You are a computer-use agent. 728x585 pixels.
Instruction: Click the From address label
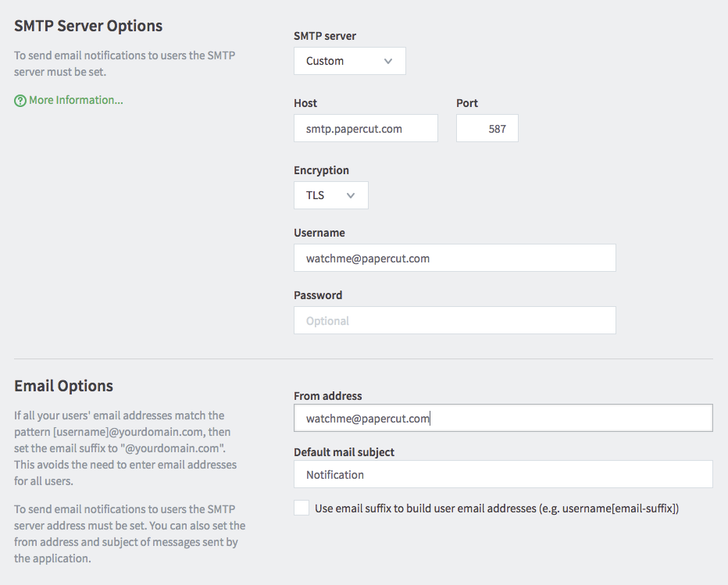click(x=328, y=396)
